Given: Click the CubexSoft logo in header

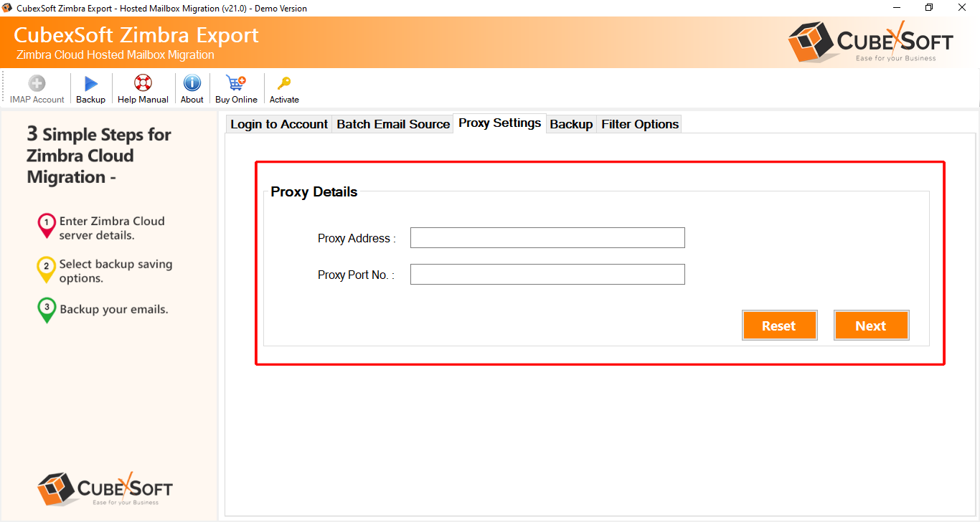Looking at the screenshot, I should coord(870,42).
